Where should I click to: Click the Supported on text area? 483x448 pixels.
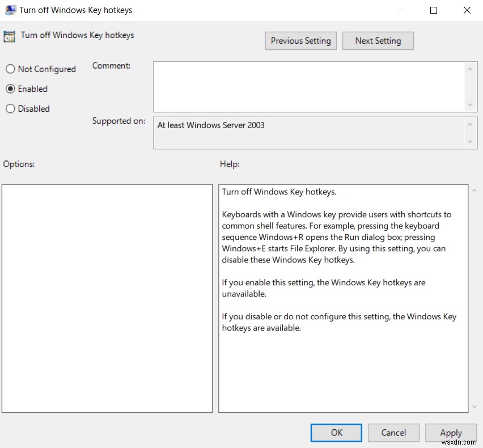pos(309,132)
